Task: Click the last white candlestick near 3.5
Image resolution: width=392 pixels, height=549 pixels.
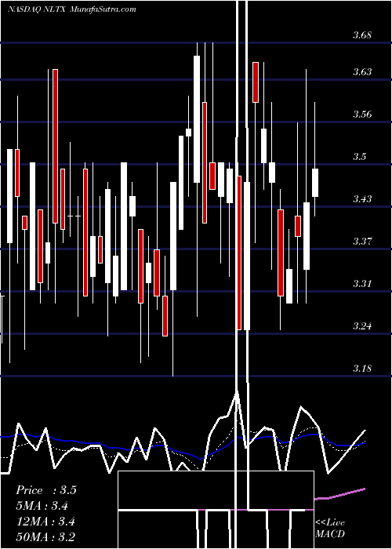Action: (315, 183)
